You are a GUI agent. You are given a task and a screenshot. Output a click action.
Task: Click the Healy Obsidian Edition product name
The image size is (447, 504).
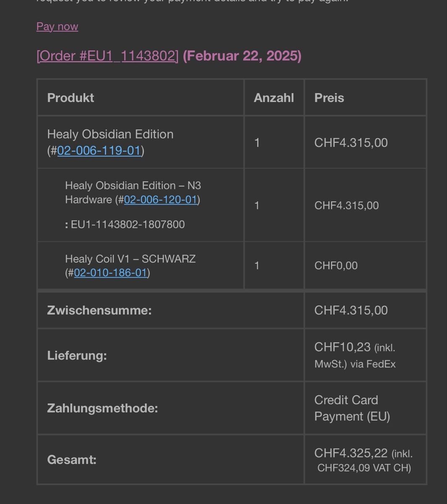[110, 134]
